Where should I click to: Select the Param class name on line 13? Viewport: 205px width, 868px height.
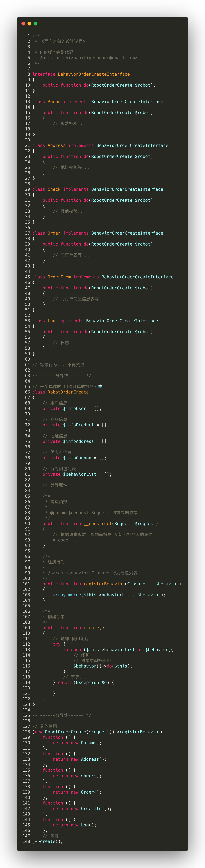tap(54, 101)
